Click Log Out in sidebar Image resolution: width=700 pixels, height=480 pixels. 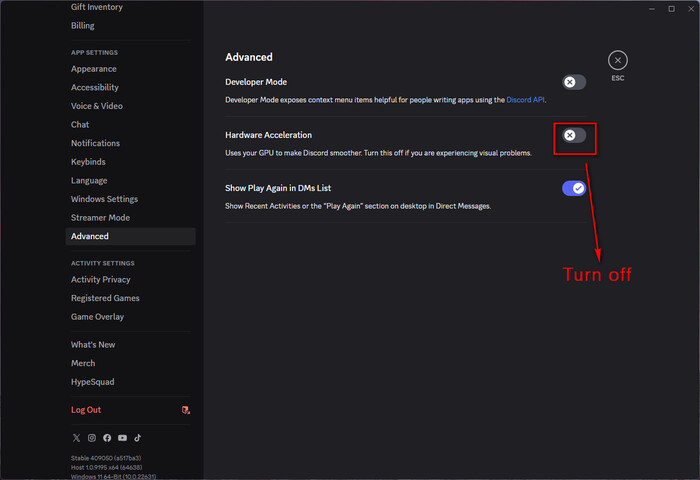(86, 410)
